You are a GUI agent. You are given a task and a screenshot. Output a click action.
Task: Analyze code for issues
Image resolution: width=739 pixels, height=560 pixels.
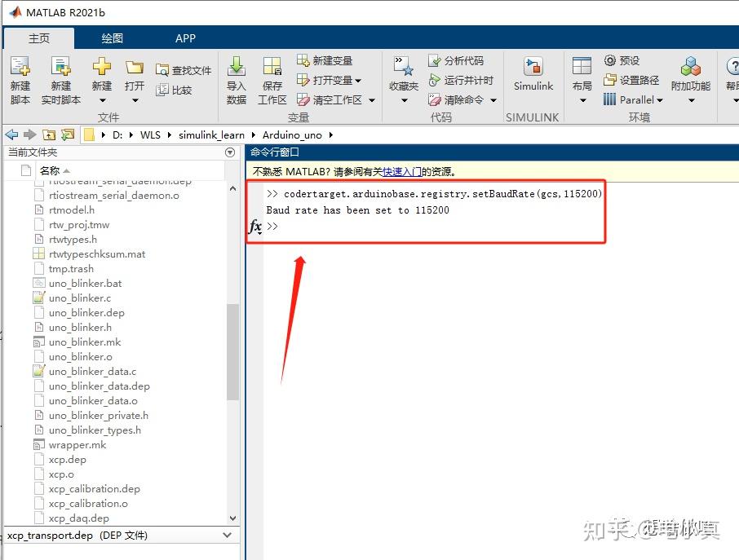(458, 60)
